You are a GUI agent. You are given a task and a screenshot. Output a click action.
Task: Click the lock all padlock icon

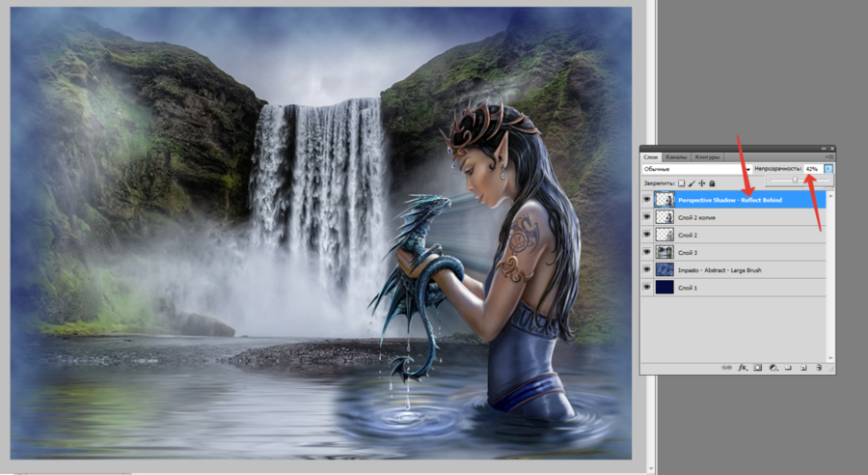(x=712, y=182)
